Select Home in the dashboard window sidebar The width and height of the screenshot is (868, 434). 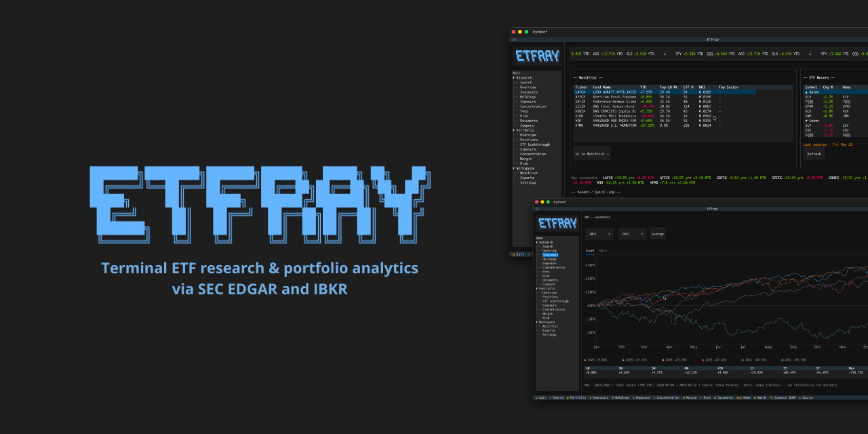(516, 73)
